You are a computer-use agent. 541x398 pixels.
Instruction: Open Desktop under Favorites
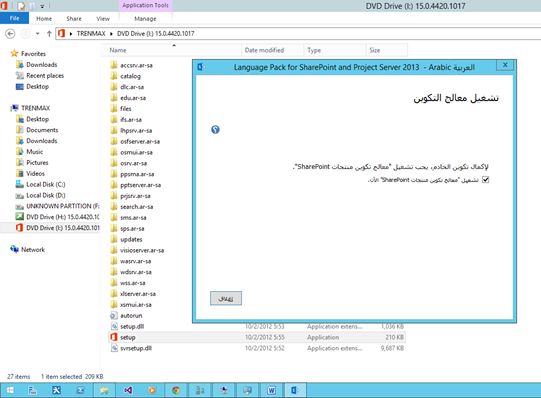[x=37, y=86]
